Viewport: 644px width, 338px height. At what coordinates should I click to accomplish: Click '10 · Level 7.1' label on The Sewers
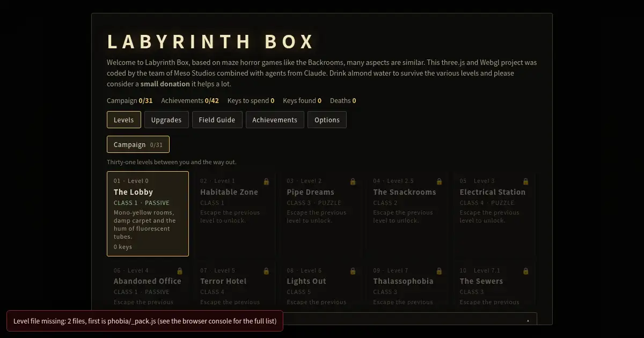tap(480, 270)
